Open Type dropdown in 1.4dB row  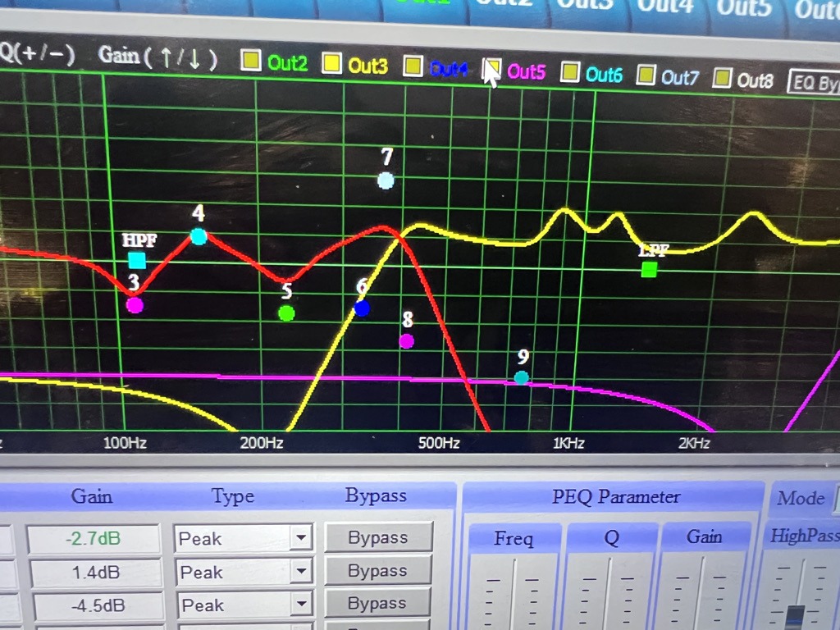[x=302, y=572]
